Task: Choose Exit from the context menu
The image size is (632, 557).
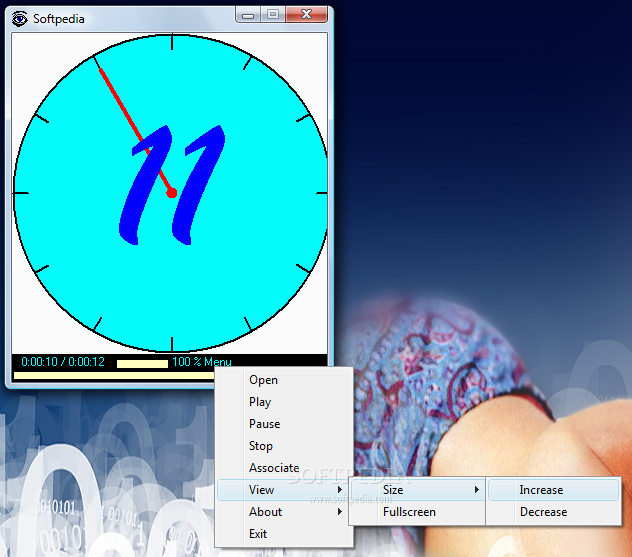Action: (284, 534)
